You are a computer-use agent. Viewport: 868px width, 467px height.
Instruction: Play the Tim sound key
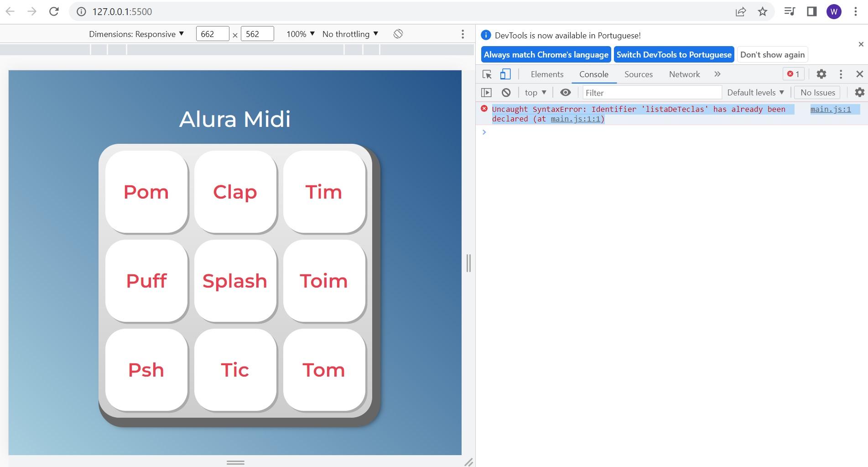tap(324, 192)
